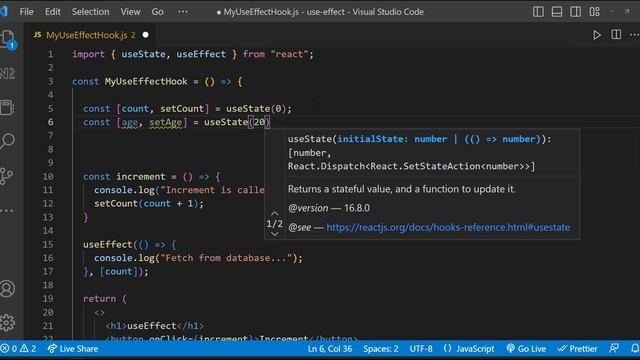
Task: Open the View menu
Action: point(130,12)
